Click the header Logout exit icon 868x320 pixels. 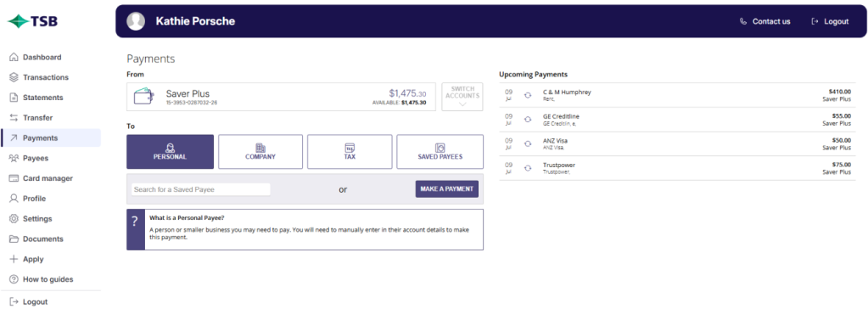click(815, 21)
